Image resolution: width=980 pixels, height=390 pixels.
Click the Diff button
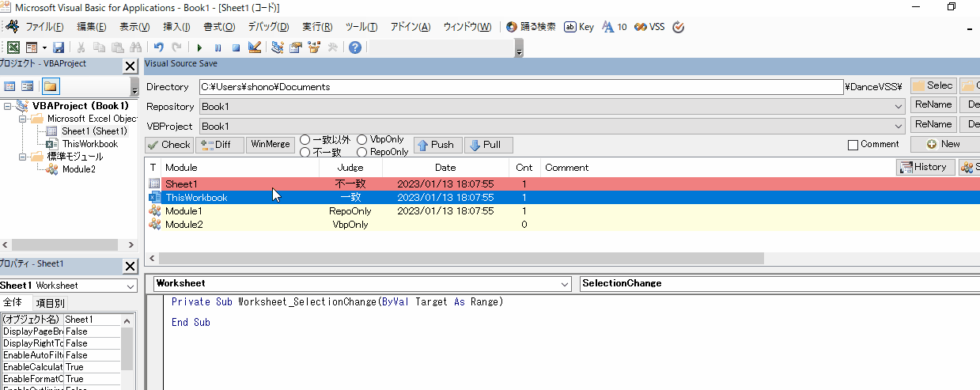[220, 145]
